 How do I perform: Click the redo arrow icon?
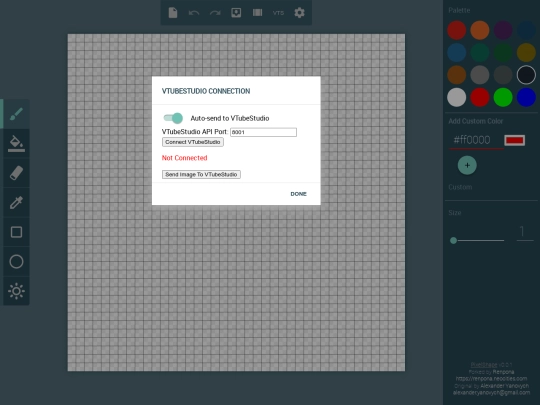tap(215, 13)
